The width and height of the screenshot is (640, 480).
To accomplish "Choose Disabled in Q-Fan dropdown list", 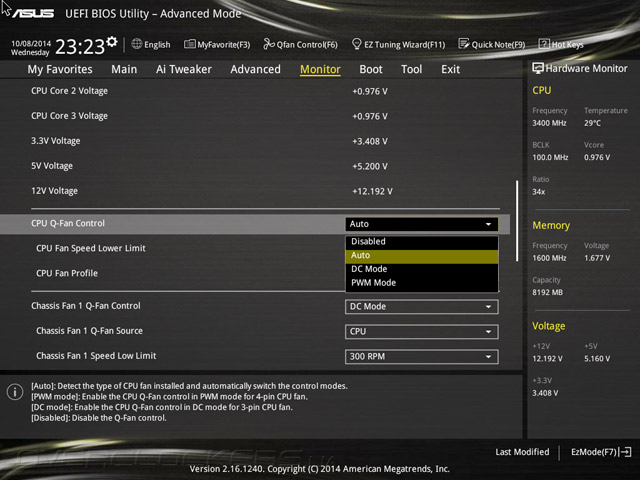I will click(422, 241).
